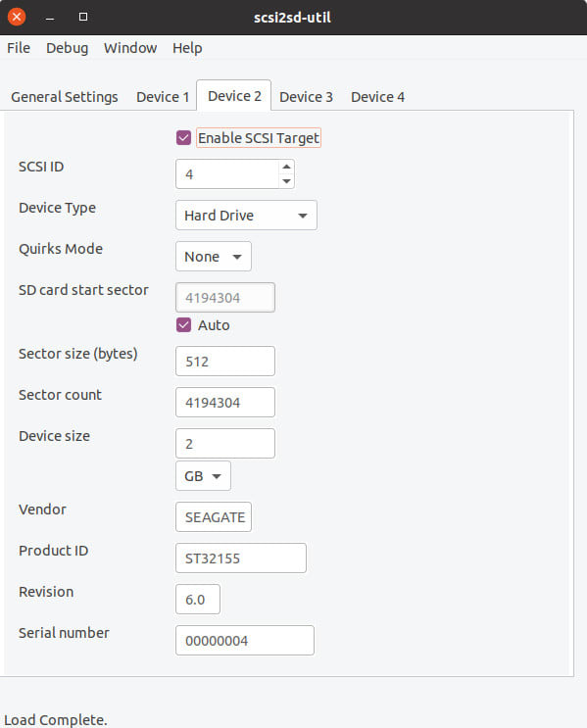Close the scsi2sd-util window
Screen dimensions: 587x728
17,18
